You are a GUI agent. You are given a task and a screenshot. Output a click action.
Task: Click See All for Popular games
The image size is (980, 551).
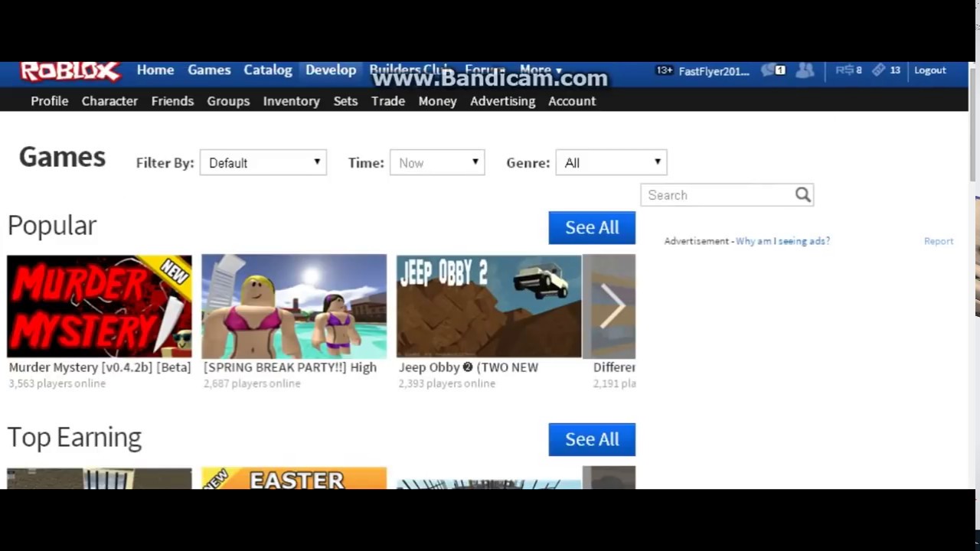pos(592,228)
